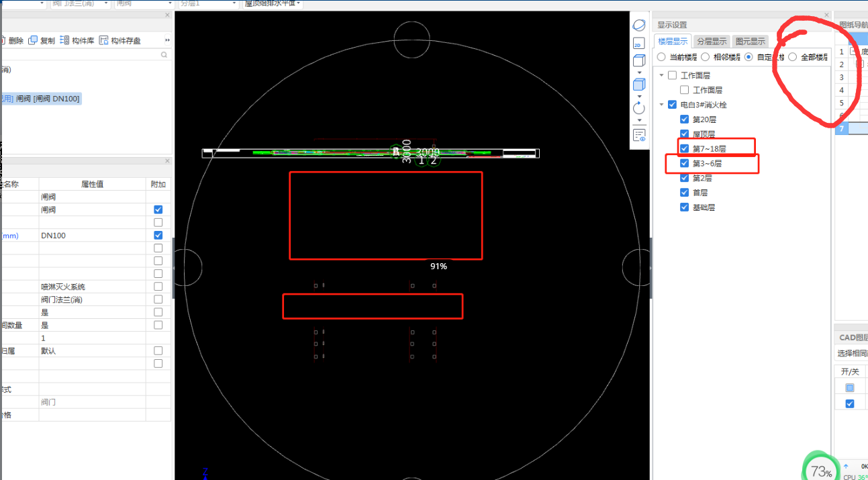
Task: Toggle checked 开/关 checkbox in CAD layer panel
Action: (x=850, y=403)
